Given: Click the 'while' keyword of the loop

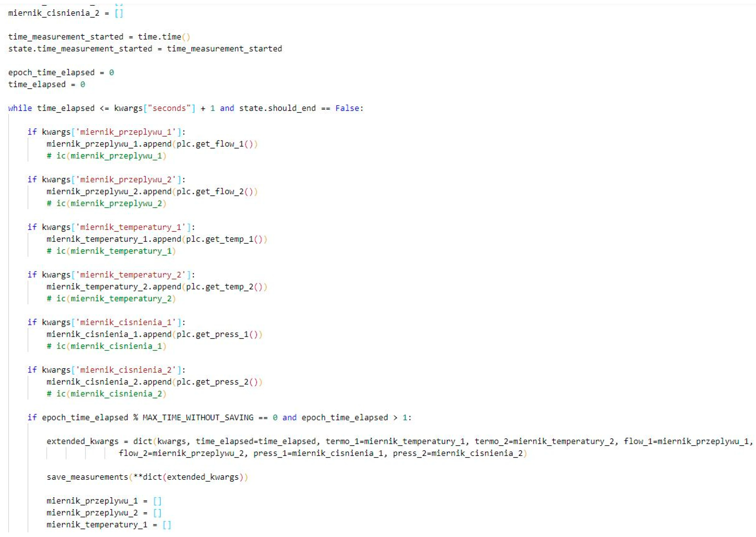Looking at the screenshot, I should pyautogui.click(x=20, y=108).
